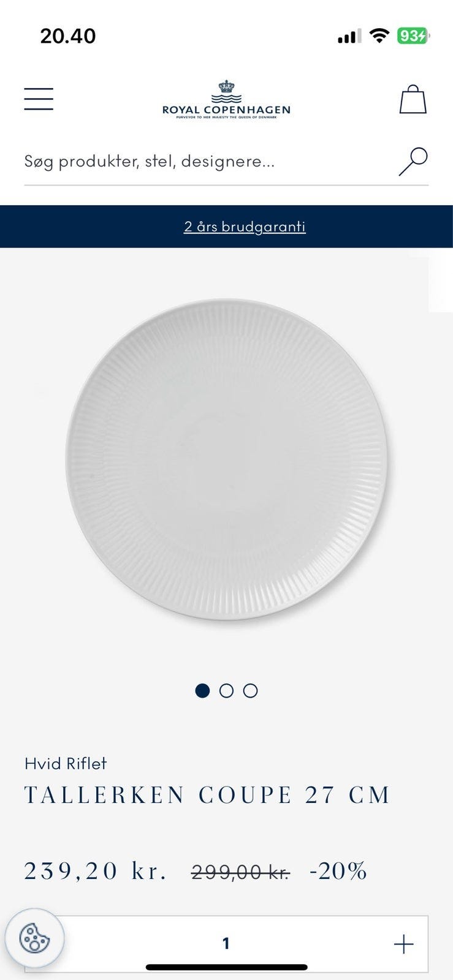
Task: Tap the battery status indicator
Action: pos(414,36)
